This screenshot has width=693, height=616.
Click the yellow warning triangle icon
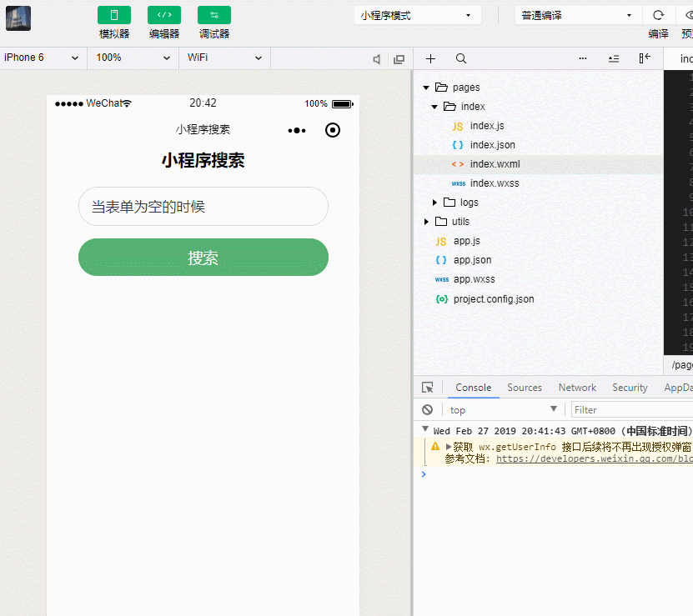[x=435, y=446]
